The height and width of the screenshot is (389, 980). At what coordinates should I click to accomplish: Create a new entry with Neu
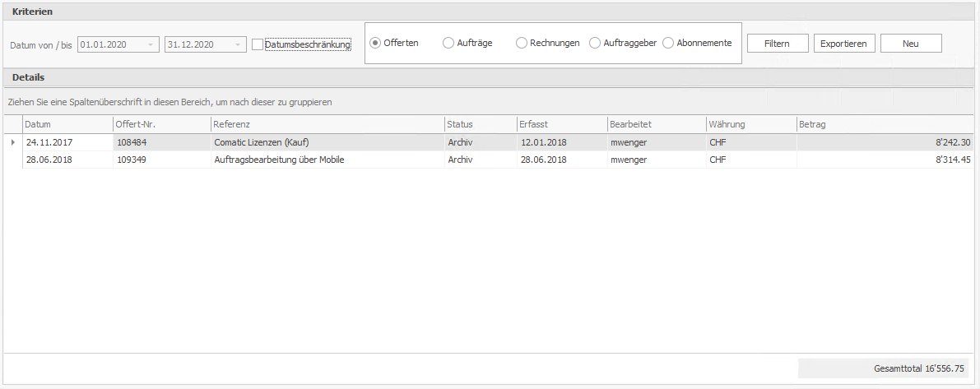pos(910,44)
